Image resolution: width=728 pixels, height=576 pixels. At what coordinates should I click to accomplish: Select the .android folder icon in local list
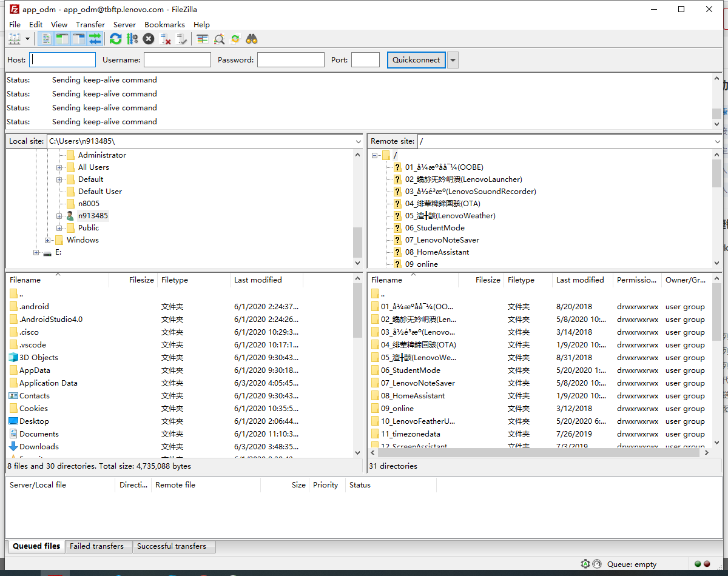pos(13,307)
